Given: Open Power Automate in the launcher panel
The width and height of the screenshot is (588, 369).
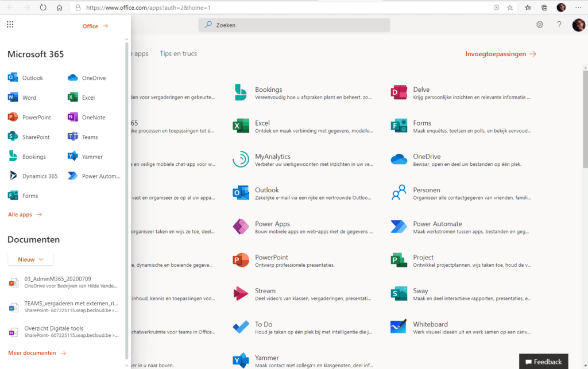Looking at the screenshot, I should coord(94,176).
